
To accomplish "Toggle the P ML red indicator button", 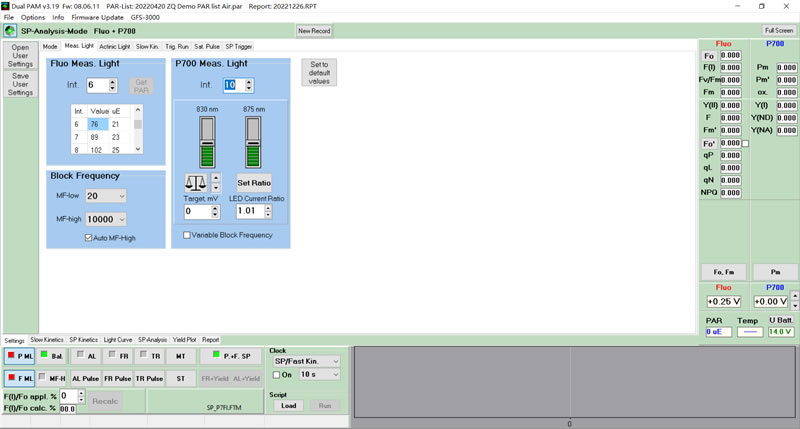I will [x=19, y=356].
